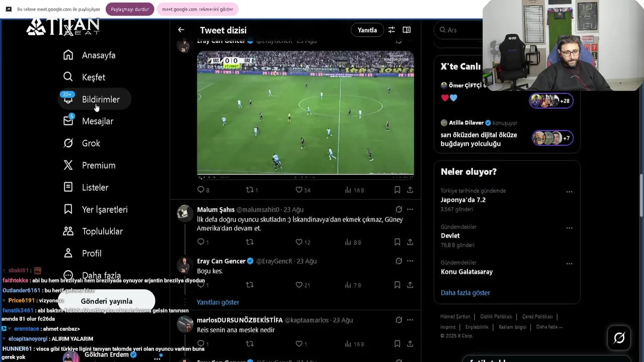Viewport: 644px width, 362px height.
Task: Like Malum Şahıs tweet with 12 likes
Action: 303,242
